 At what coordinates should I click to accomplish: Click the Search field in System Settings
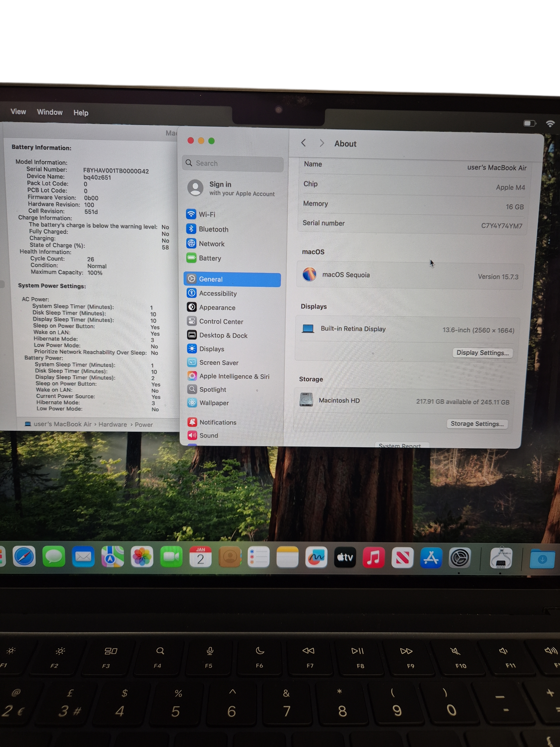[233, 163]
